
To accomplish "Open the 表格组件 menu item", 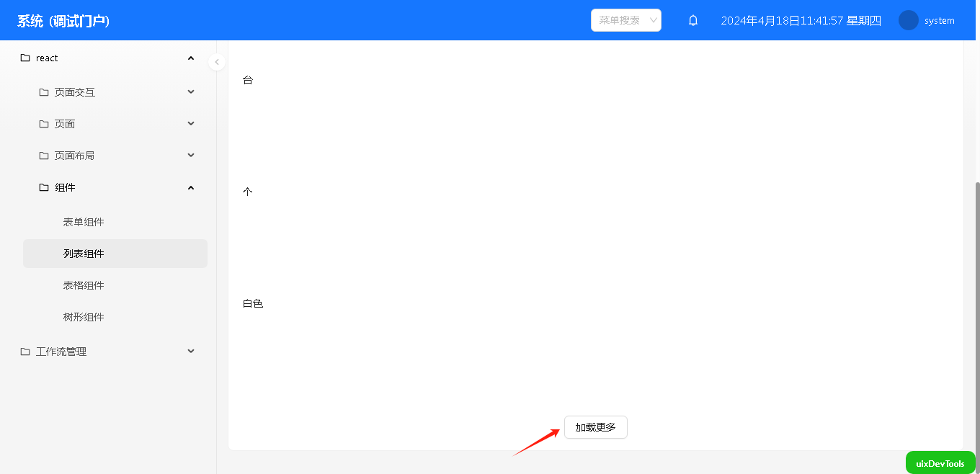I will [115, 285].
